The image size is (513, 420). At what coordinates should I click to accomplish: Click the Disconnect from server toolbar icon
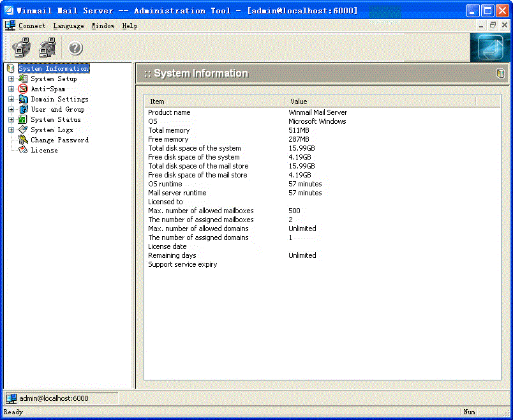click(x=47, y=48)
